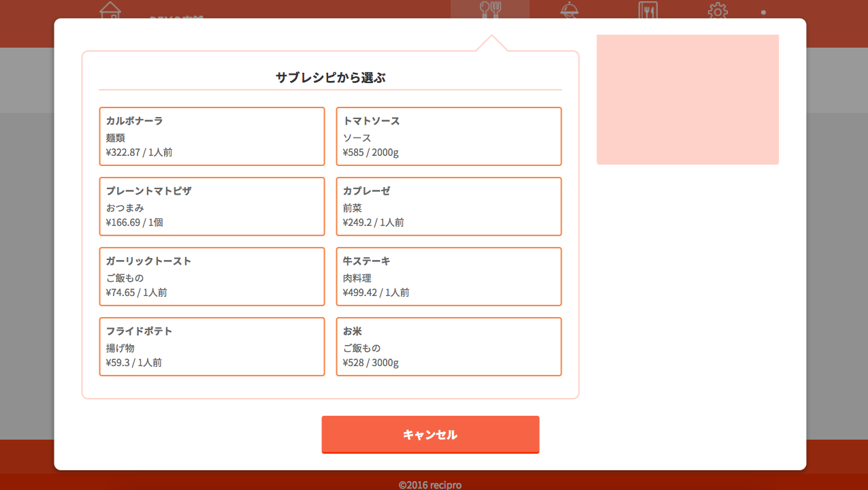Click the home icon in header
The image size is (868, 490).
pos(110,10)
